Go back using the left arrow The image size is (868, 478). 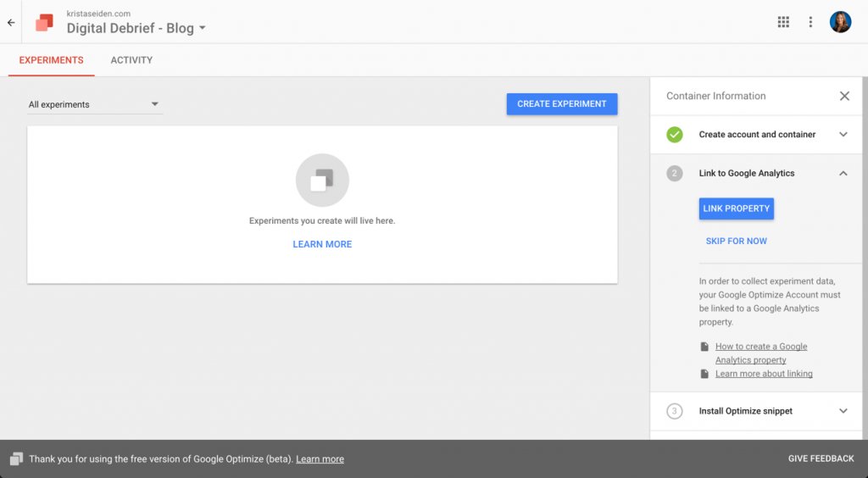pos(11,23)
